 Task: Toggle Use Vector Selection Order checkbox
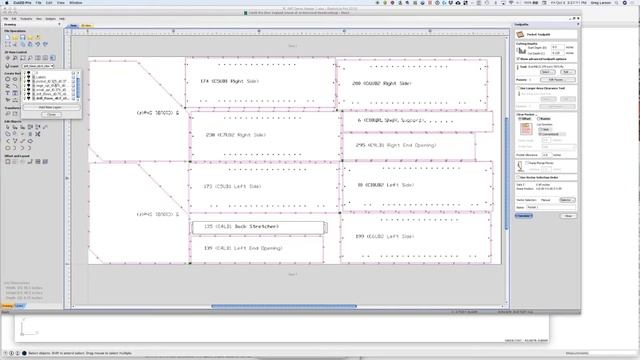click(518, 178)
